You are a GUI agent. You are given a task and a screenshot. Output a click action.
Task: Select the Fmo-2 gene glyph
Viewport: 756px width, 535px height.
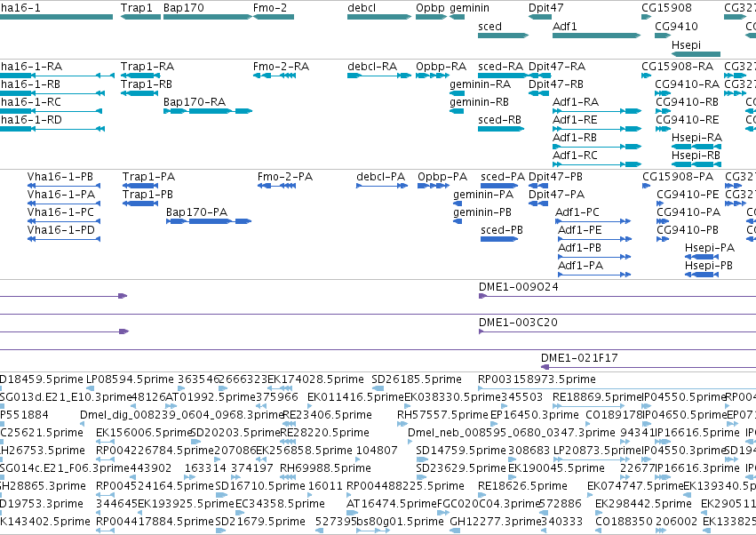pyautogui.click(x=274, y=17)
